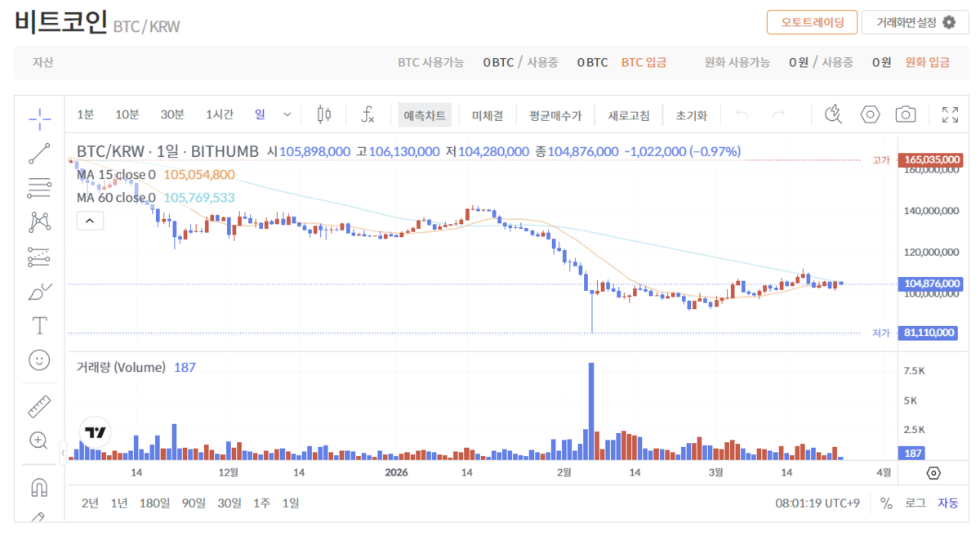980x541 pixels.
Task: Enter fullscreen mode for the chart
Action: [950, 114]
